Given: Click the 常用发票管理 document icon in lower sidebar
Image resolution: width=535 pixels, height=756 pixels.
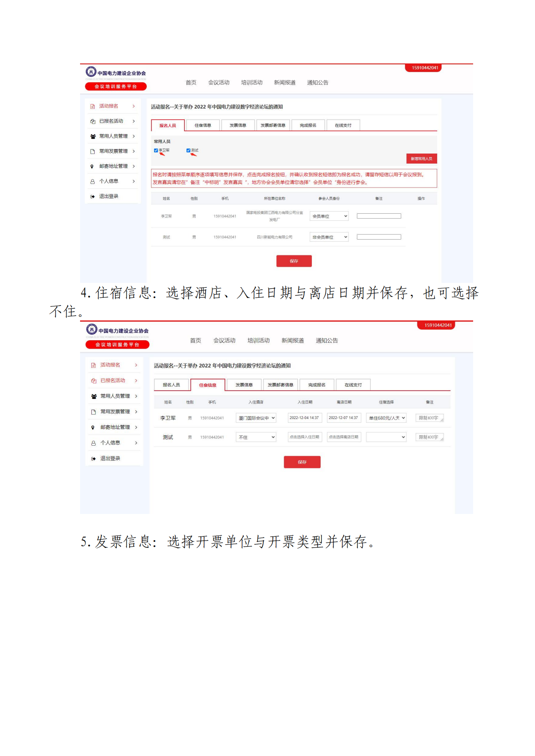Looking at the screenshot, I should point(93,412).
